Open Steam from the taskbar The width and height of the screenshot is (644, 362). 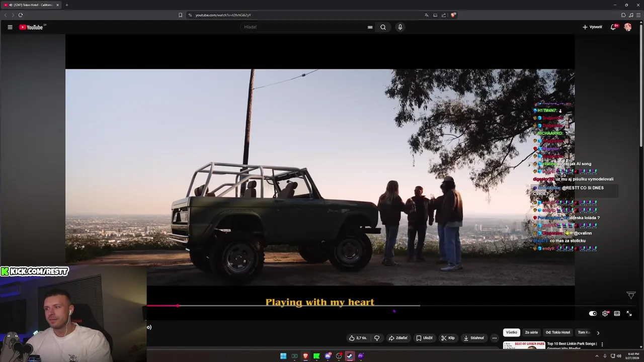pos(350,356)
